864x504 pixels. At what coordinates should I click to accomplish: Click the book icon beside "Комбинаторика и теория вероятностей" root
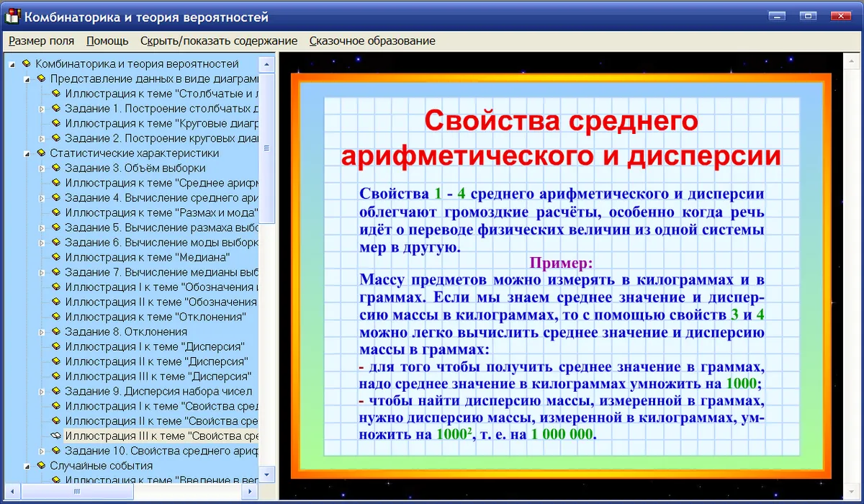[27, 63]
